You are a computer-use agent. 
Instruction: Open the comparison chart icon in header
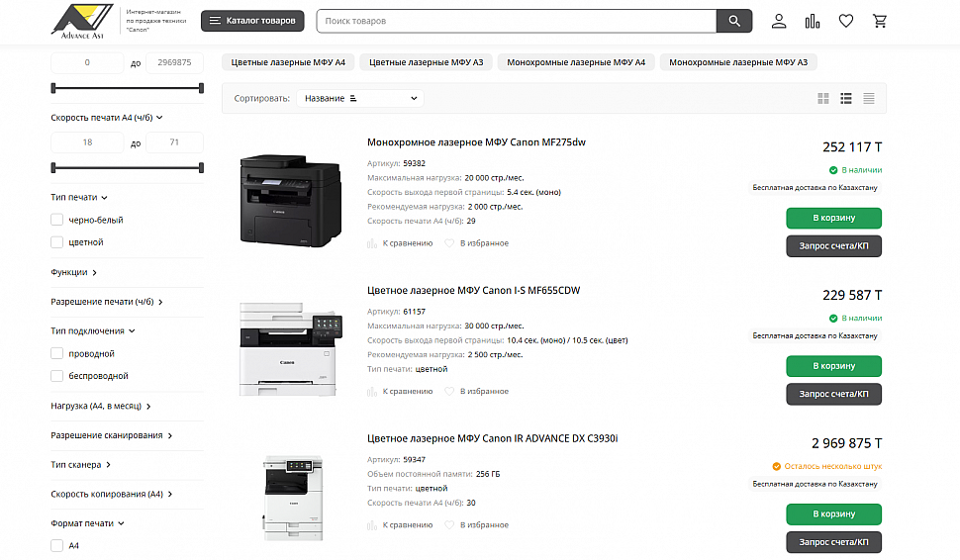pyautogui.click(x=813, y=22)
